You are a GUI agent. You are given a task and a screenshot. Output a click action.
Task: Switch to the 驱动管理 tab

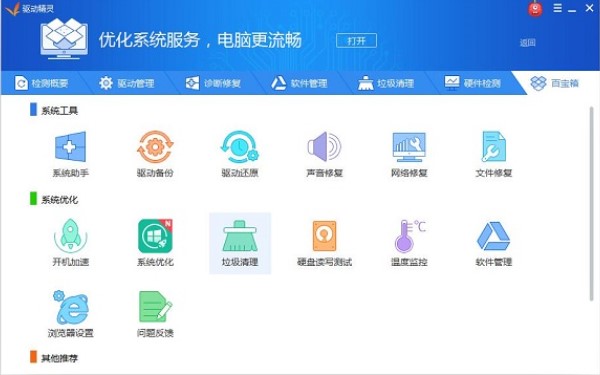(127, 83)
